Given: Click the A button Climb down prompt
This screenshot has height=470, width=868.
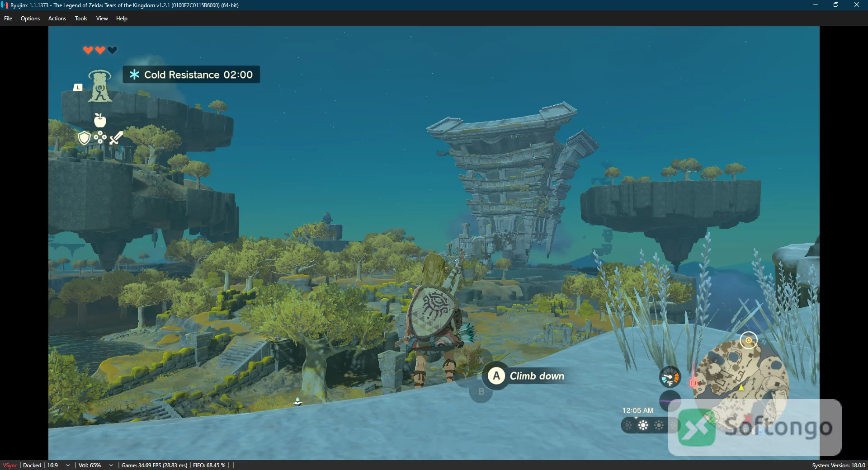Looking at the screenshot, I should click(496, 376).
